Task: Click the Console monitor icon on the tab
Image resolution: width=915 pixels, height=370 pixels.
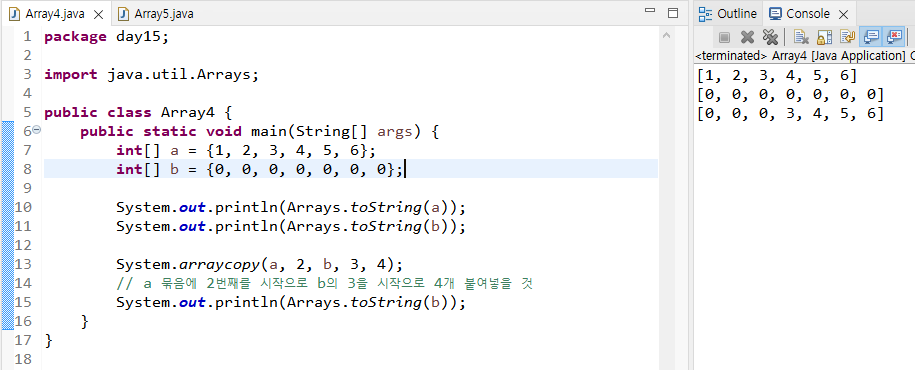Action: coord(775,13)
